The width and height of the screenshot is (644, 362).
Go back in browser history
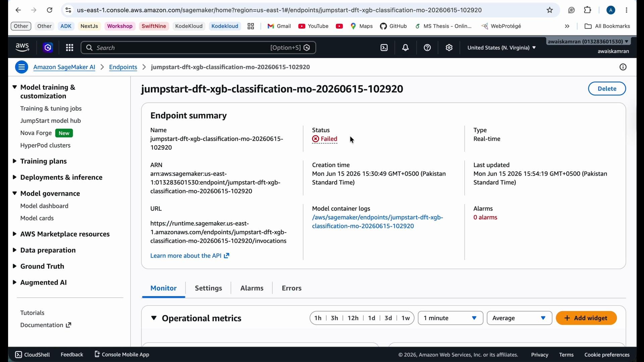pos(18,10)
